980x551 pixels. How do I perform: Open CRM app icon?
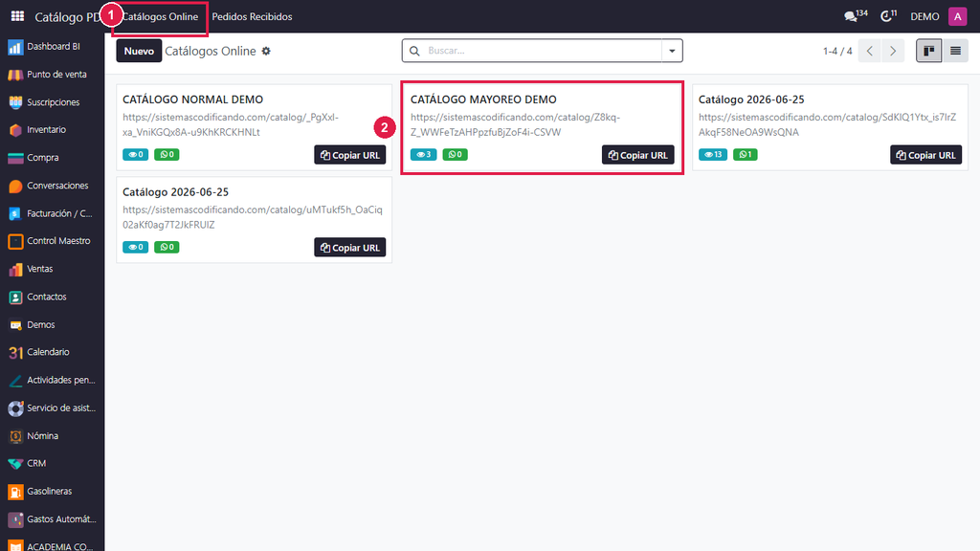point(15,464)
